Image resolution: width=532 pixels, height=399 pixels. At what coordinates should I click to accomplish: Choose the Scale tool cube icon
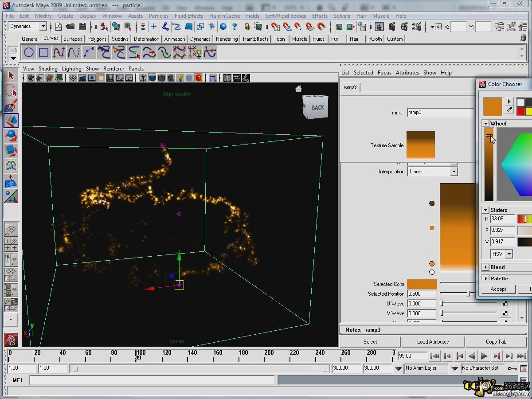click(11, 151)
